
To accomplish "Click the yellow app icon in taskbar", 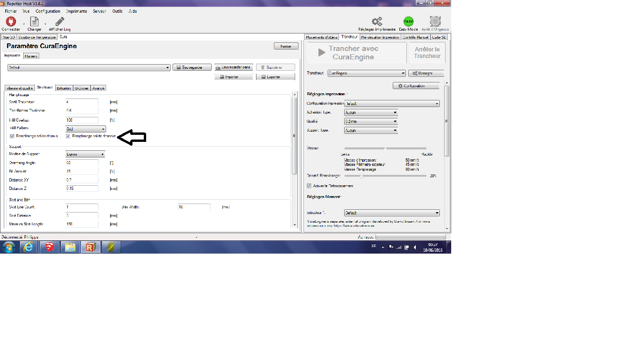I will pos(111,247).
